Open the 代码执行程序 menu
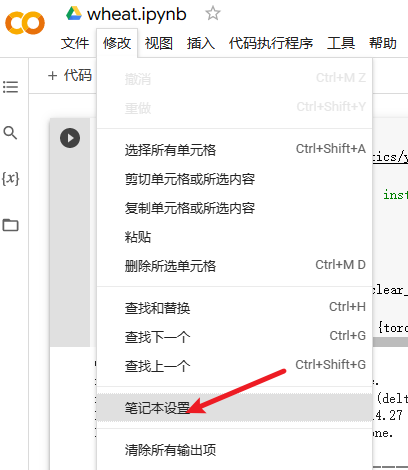 (x=271, y=43)
